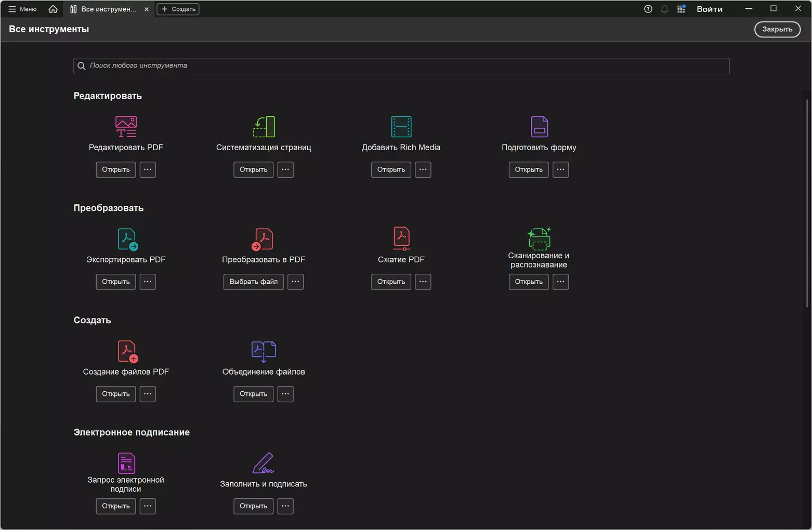The image size is (812, 530).
Task: Open the ellipsis menu for Подготовить форму
Action: [560, 169]
